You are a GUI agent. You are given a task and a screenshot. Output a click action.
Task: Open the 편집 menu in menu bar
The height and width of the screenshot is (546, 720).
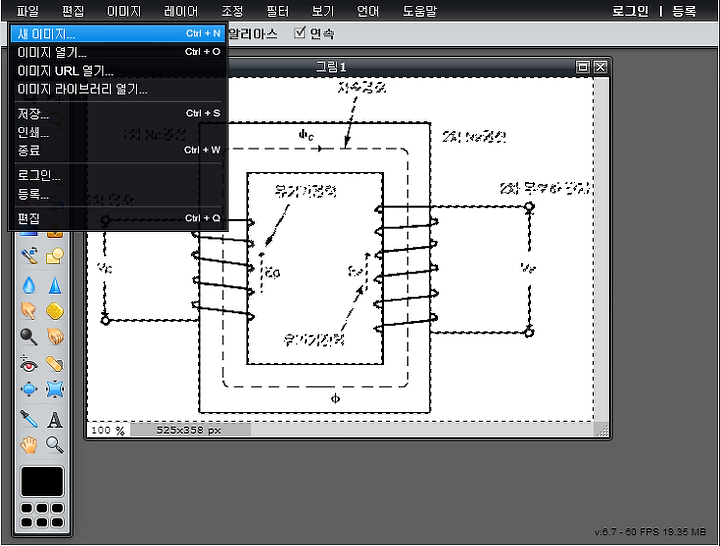click(x=73, y=11)
